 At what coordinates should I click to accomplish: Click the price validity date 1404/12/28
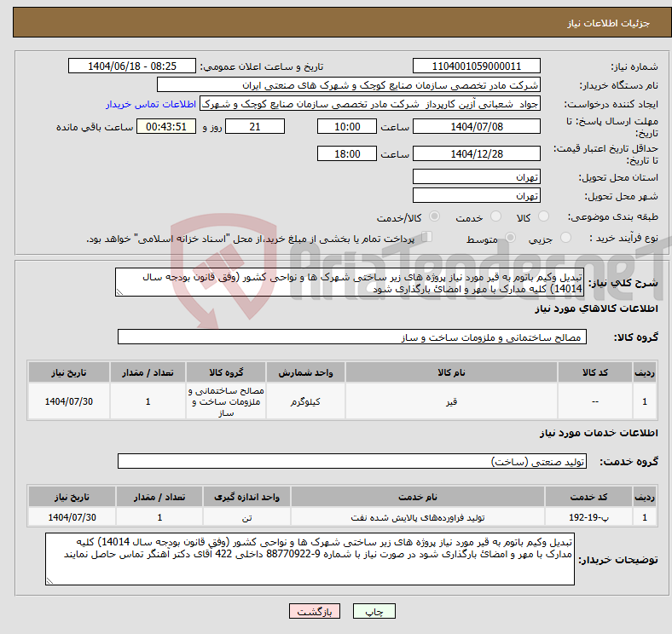pos(476,153)
